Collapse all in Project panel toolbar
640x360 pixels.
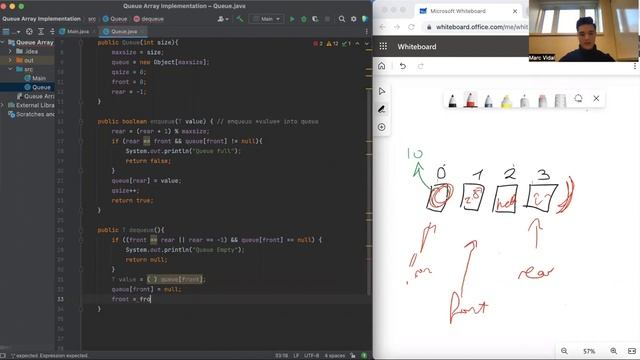[52, 31]
